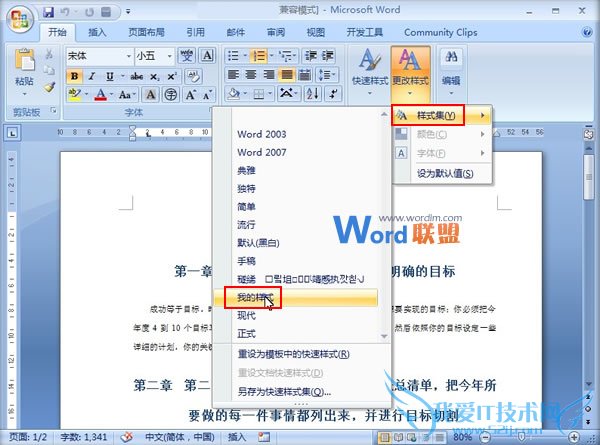Apply red font color
600x445 pixels.
click(100, 94)
